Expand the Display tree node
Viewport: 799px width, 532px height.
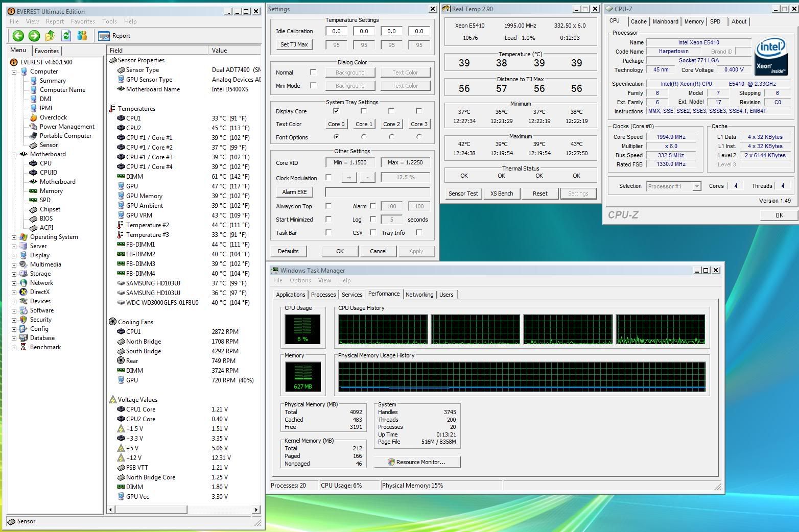pos(14,255)
